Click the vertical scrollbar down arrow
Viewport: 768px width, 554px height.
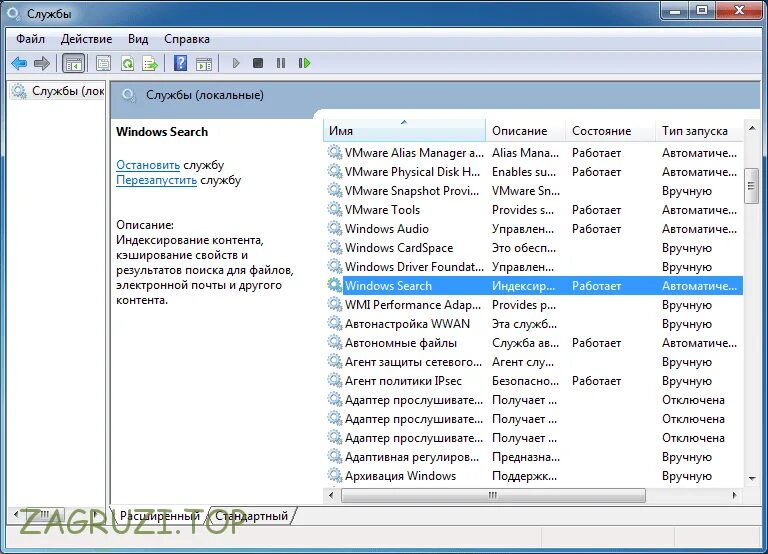click(x=752, y=479)
